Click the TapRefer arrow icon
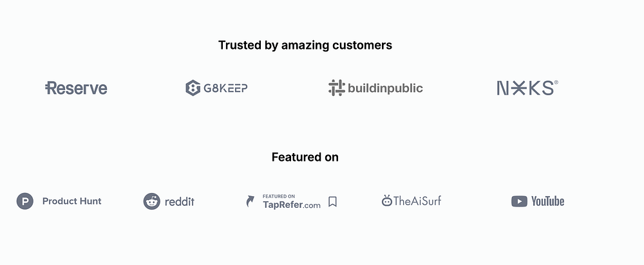The image size is (644, 265). (x=251, y=202)
